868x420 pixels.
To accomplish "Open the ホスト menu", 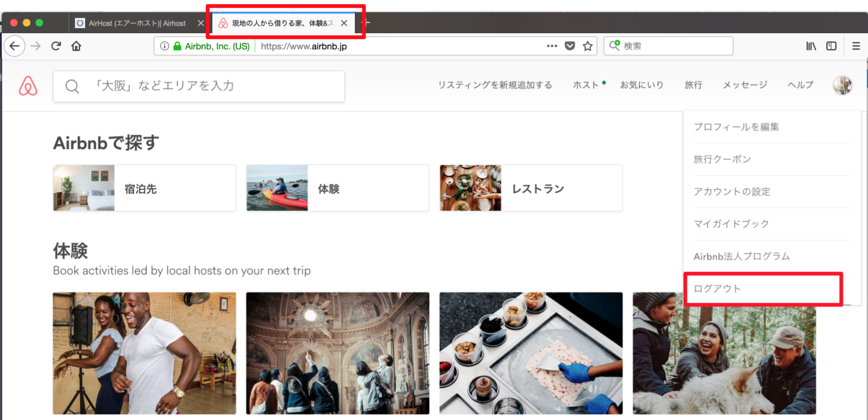I will point(586,85).
